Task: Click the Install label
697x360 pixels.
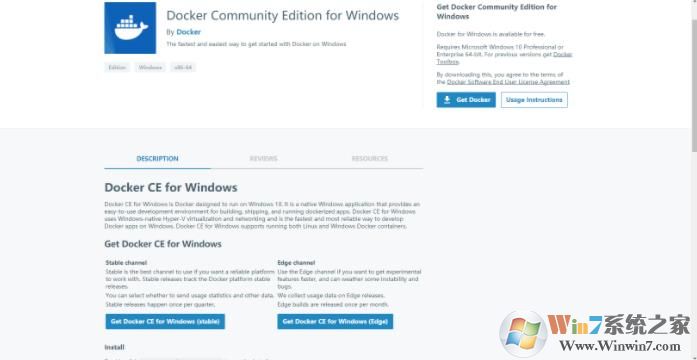Action: [x=115, y=347]
